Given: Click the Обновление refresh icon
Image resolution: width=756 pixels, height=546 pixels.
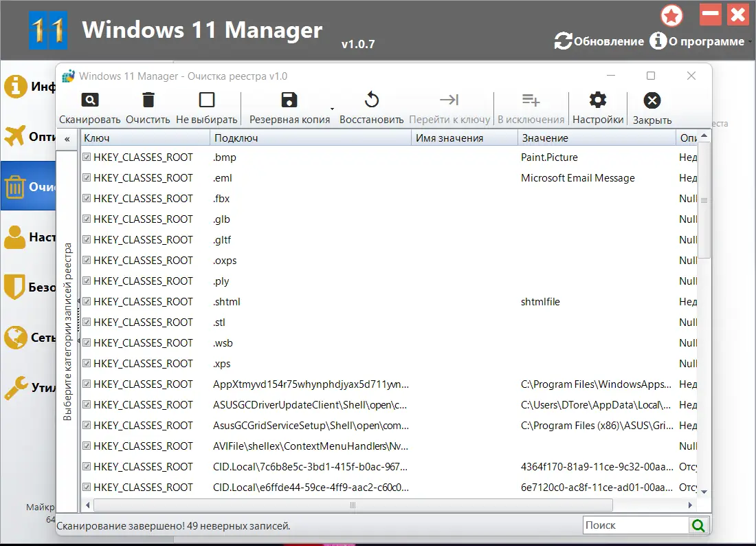Looking at the screenshot, I should (563, 41).
